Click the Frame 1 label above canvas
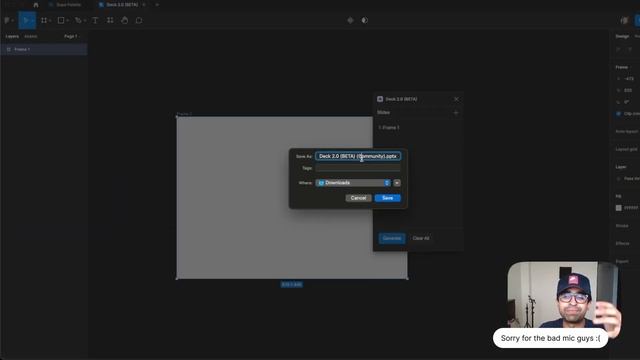Viewport: 640px width, 360px height. (184, 114)
